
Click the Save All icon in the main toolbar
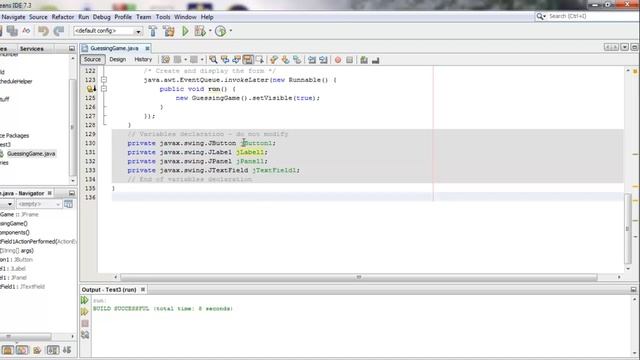(12, 31)
